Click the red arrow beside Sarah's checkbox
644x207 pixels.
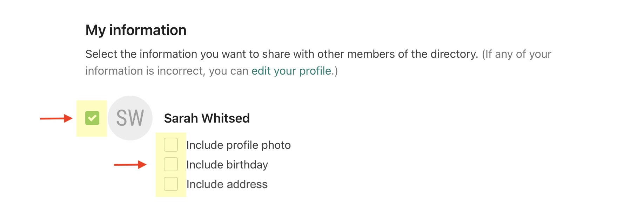click(x=56, y=118)
